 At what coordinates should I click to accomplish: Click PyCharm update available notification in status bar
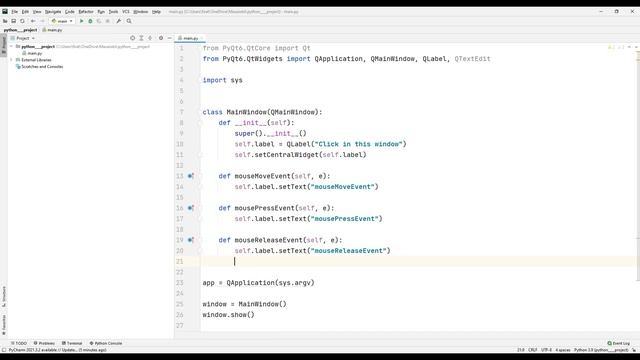[58, 350]
